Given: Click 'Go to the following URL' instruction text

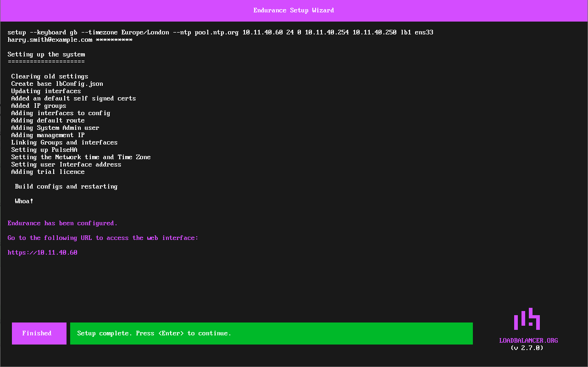Looking at the screenshot, I should coord(103,238).
